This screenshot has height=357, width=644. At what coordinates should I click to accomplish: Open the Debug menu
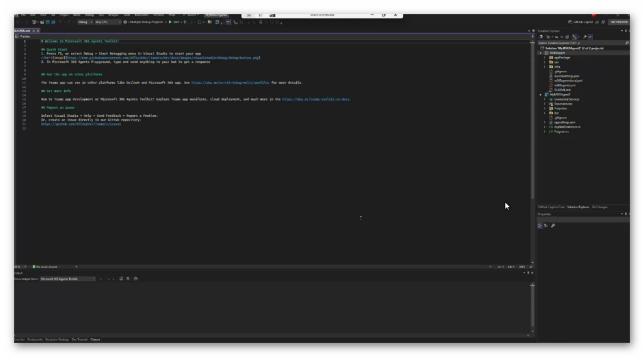click(89, 15)
